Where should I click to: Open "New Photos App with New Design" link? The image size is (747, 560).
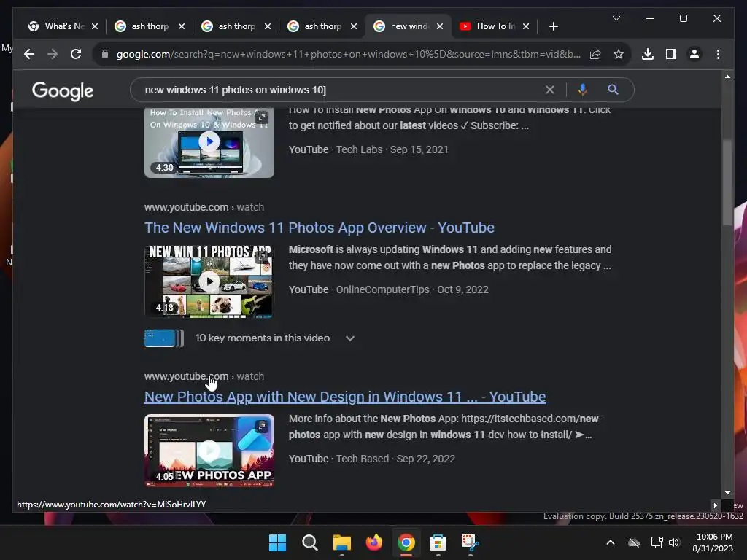pyautogui.click(x=345, y=397)
